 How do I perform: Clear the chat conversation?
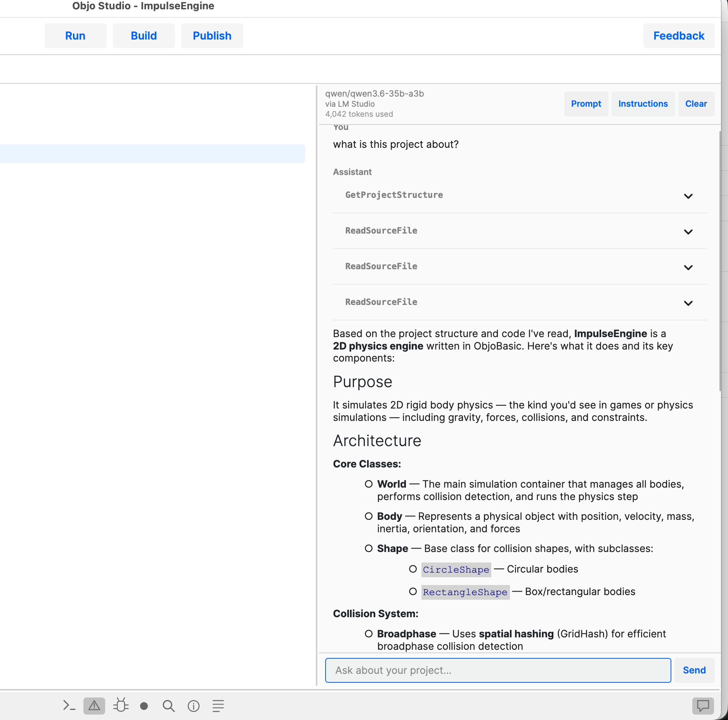pyautogui.click(x=696, y=104)
